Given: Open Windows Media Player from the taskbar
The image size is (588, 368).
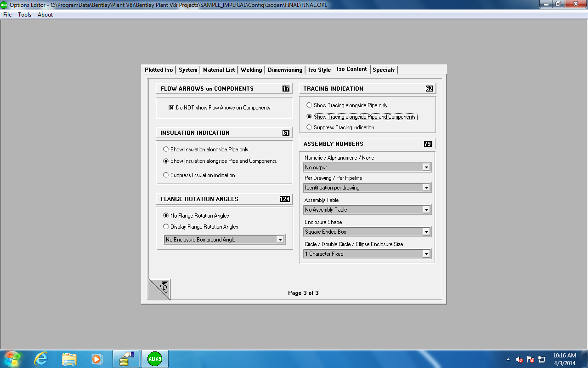Looking at the screenshot, I should [x=96, y=359].
